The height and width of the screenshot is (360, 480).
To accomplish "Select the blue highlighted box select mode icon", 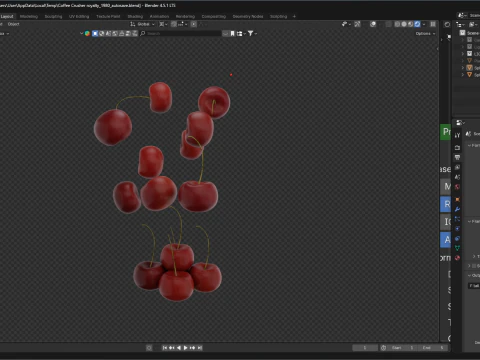I will pyautogui.click(x=95, y=33).
